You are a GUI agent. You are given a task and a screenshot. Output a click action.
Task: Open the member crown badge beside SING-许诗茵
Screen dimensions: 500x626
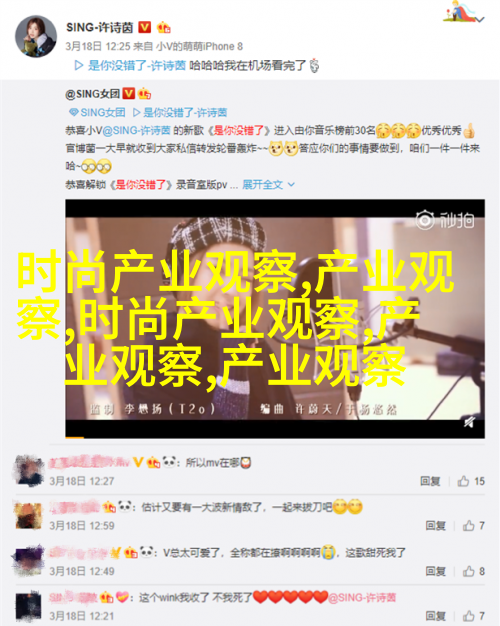coord(163,27)
